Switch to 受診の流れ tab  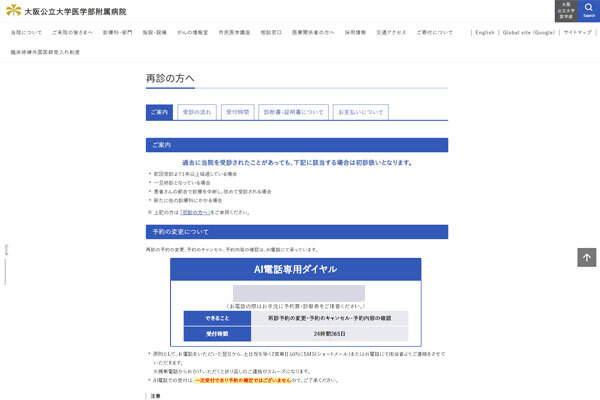[197, 112]
